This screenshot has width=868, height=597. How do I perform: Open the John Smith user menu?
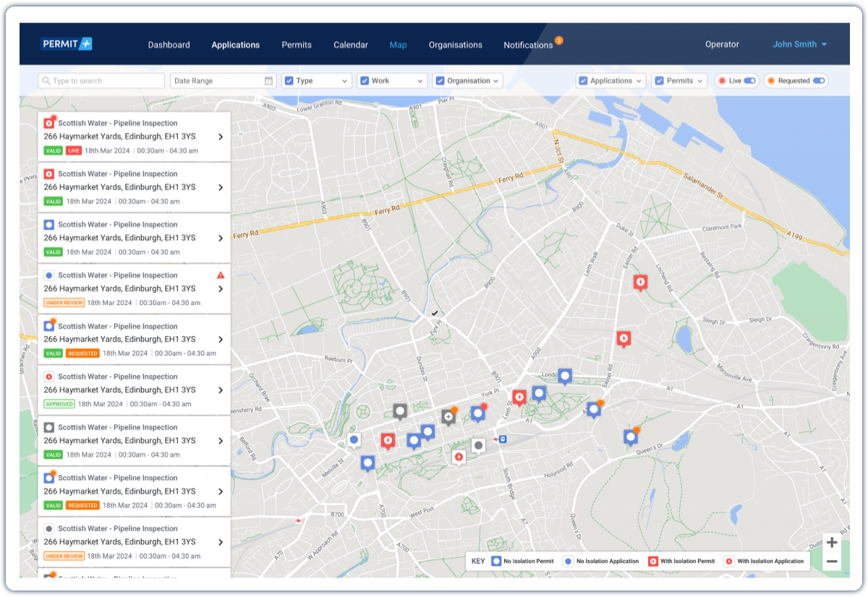click(799, 44)
